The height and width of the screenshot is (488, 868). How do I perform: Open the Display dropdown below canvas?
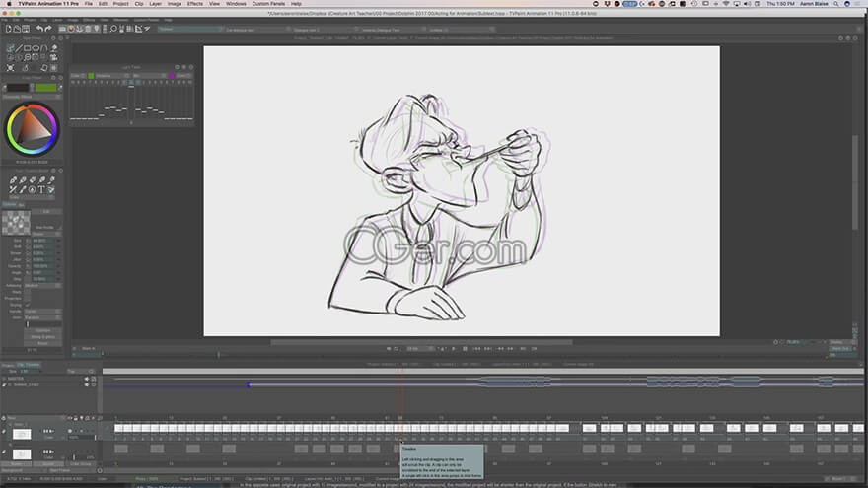[841, 342]
